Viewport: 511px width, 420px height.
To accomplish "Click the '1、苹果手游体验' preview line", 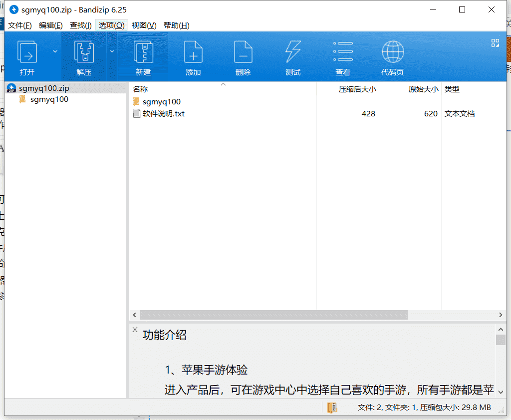I will [206, 370].
